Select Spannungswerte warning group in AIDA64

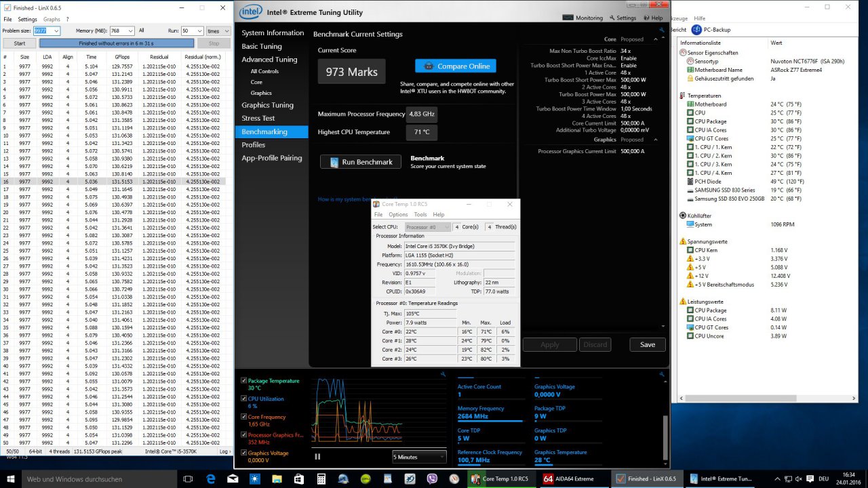coord(703,241)
